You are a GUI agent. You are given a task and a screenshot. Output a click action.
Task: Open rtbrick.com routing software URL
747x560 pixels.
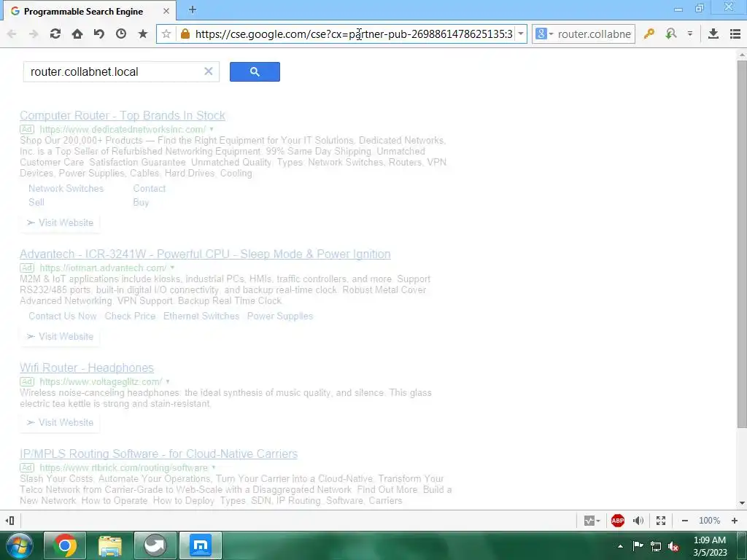(x=124, y=468)
